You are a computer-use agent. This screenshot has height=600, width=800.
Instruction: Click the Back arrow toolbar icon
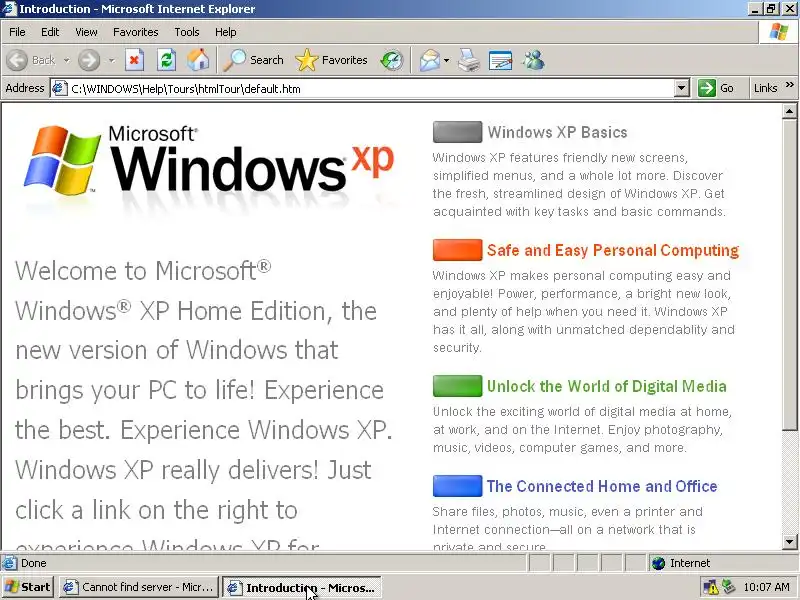[17, 60]
